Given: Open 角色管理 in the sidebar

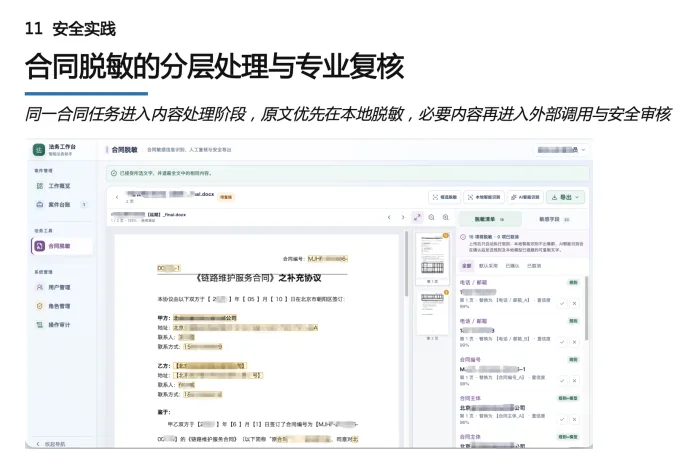Looking at the screenshot, I should (59, 306).
